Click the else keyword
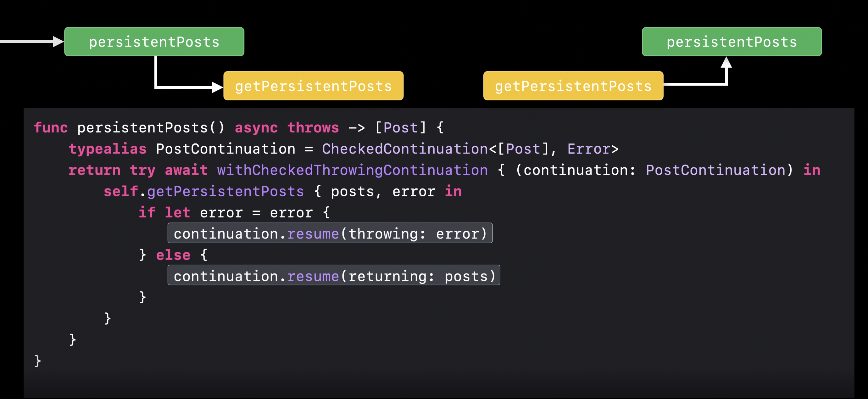868x399 pixels. click(x=173, y=255)
